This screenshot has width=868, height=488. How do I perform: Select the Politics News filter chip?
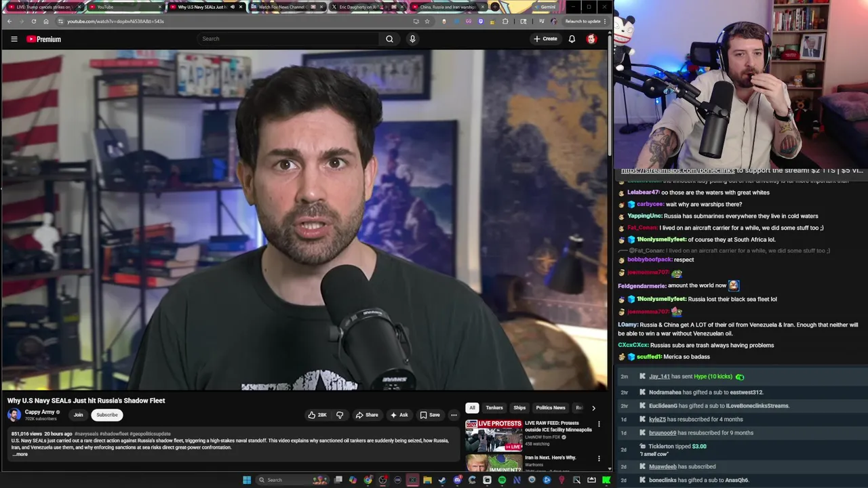(x=550, y=408)
